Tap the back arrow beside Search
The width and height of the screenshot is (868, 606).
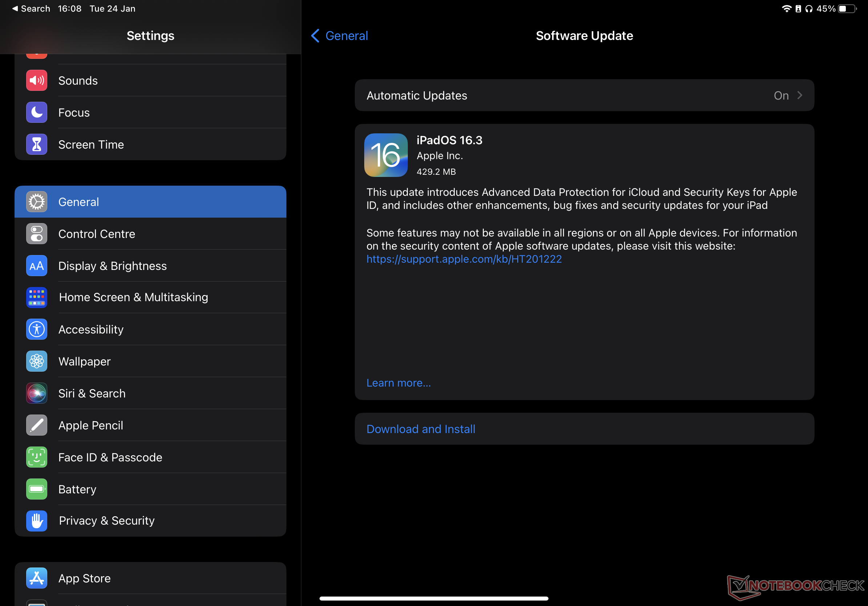tap(15, 9)
